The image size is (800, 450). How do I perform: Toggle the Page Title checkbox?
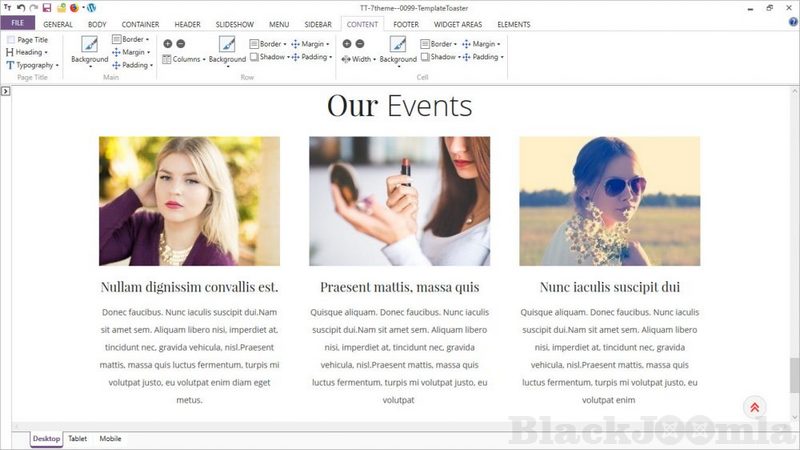11,40
